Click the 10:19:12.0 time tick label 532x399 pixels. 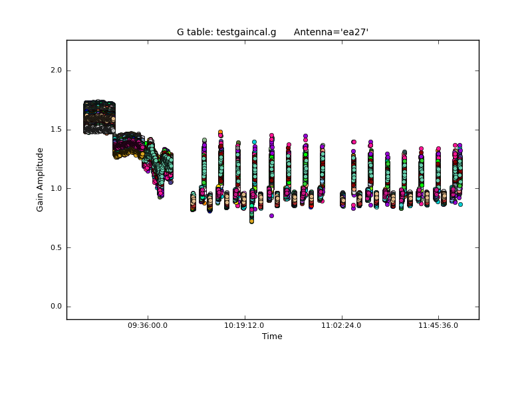[x=245, y=326]
